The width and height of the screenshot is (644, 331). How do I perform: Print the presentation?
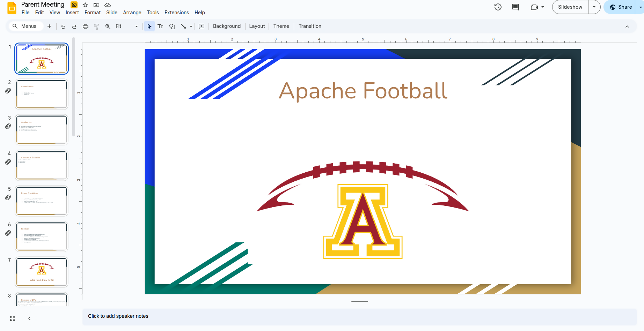pyautogui.click(x=86, y=26)
